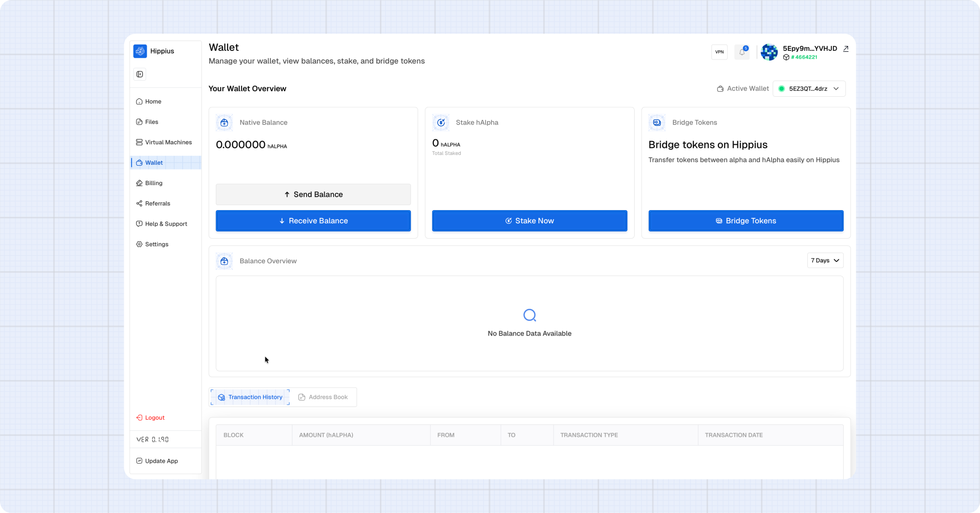Click the external link arrow beside 5Epy9m…YVHJD
The height and width of the screenshot is (513, 980).
click(846, 48)
